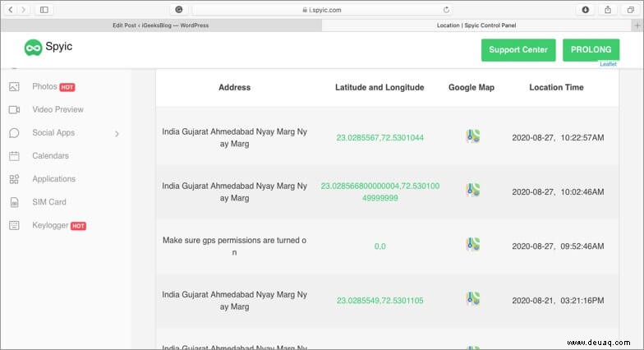Open Calendars in the sidebar

(51, 156)
